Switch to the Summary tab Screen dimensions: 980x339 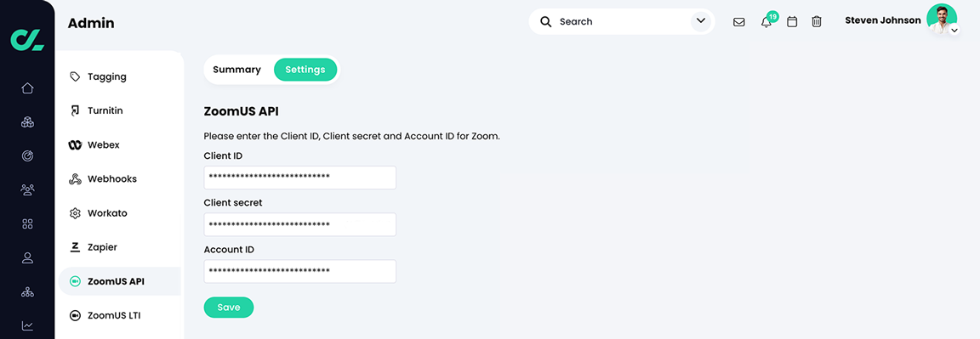[236, 70]
